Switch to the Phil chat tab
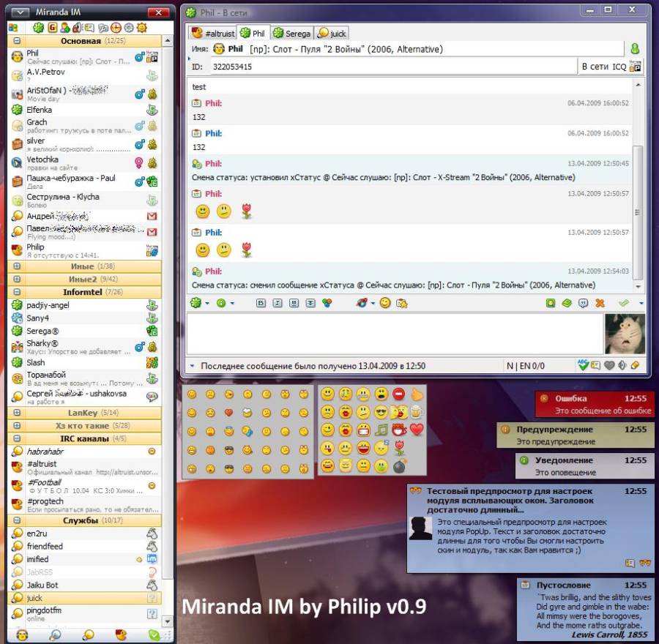659x644 pixels. click(253, 33)
